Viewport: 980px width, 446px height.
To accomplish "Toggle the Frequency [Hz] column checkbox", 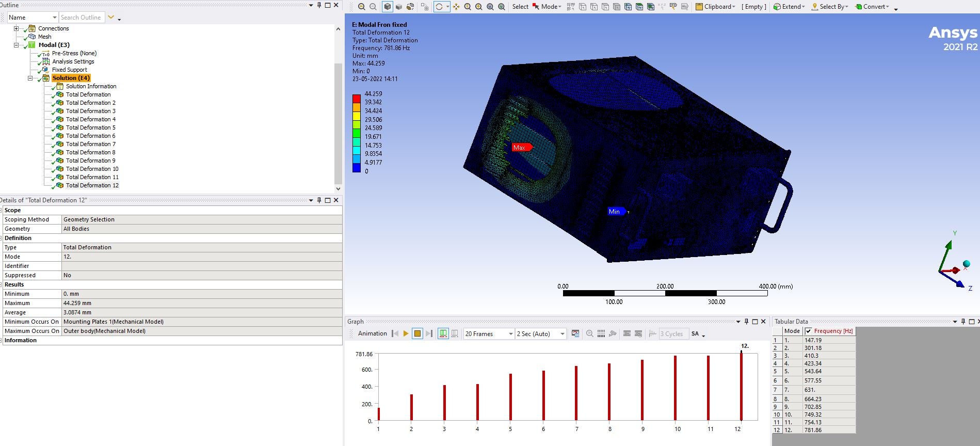I will click(808, 331).
